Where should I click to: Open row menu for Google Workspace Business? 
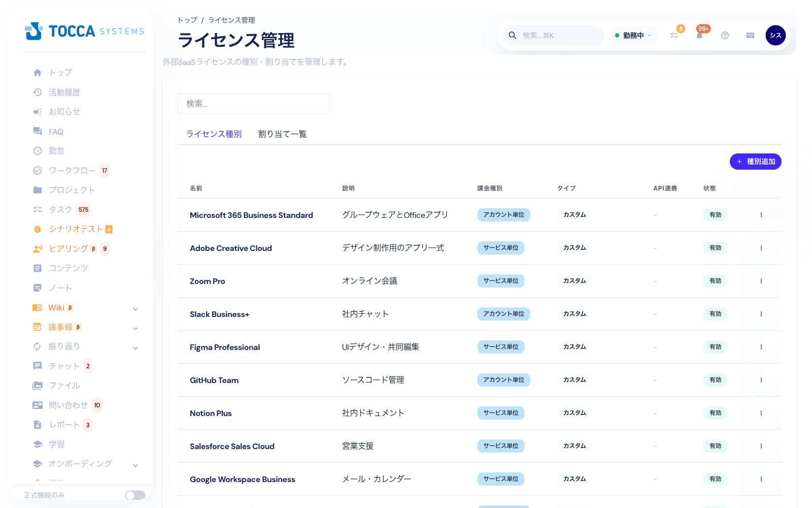click(761, 479)
